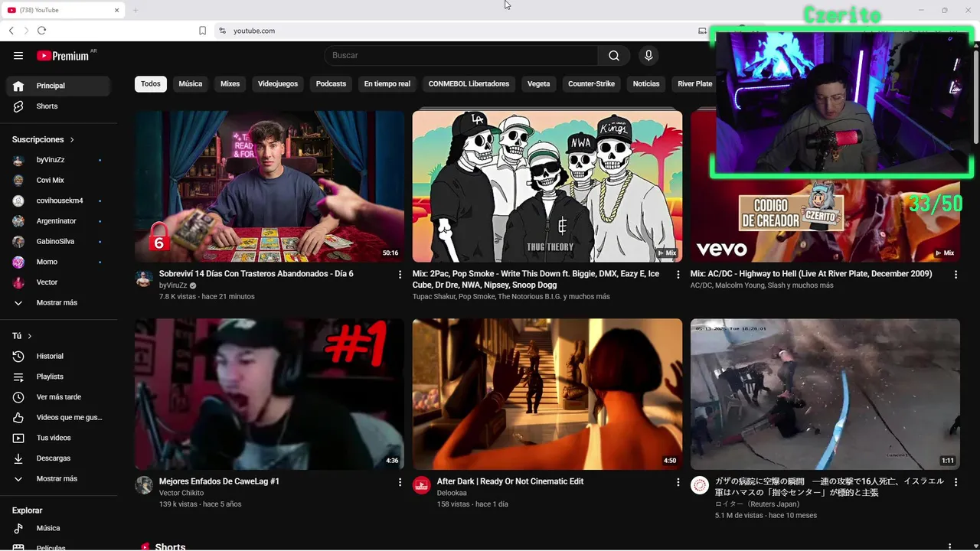
Task: Select the CONMEBOL Libertadores chip
Action: coord(469,84)
